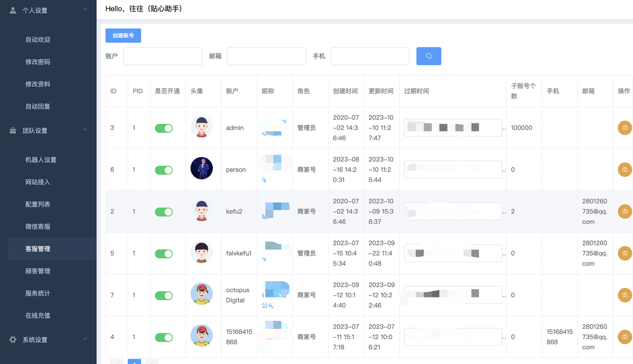Viewport: 633px width, 364px height.
Task: Click the blue search magnifier button
Action: (428, 56)
